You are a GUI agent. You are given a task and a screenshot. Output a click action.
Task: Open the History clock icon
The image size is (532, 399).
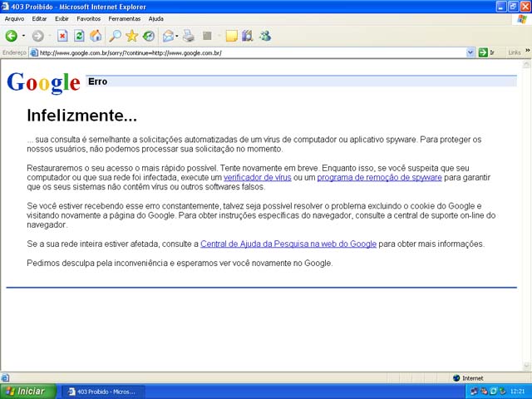(149, 36)
